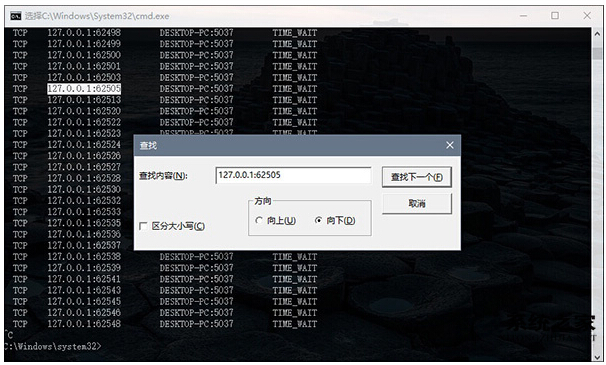
Task: Click address 127.0.0.1:62541
Action: click(x=84, y=279)
